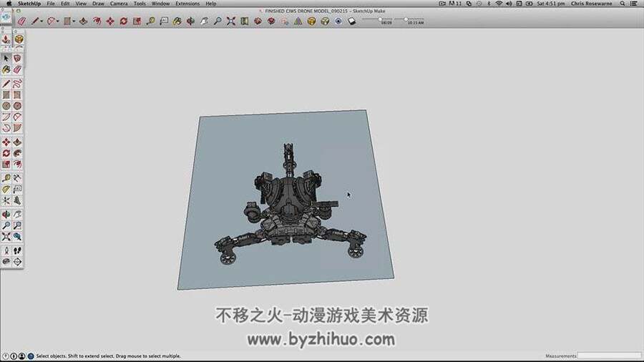Open the Camera menu
The width and height of the screenshot is (644, 362).
(x=119, y=4)
